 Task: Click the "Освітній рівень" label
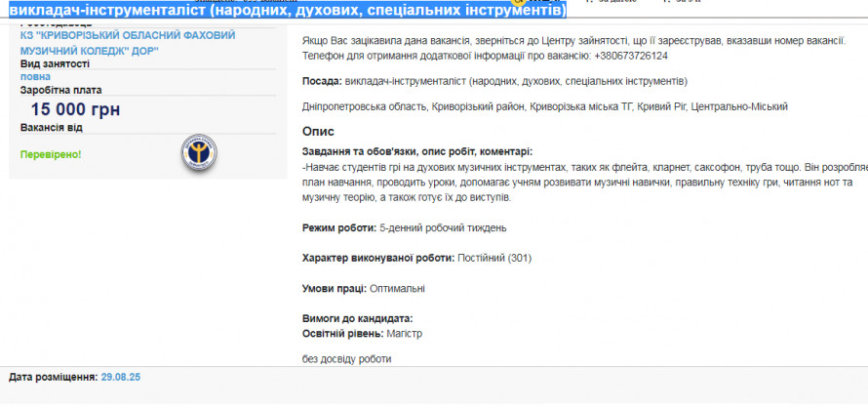point(342,334)
